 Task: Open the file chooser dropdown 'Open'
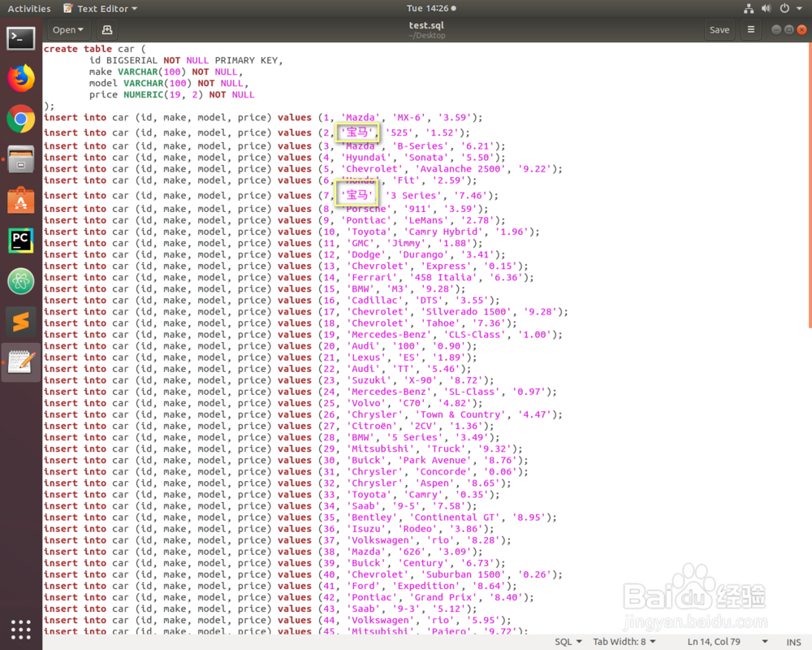tap(68, 29)
